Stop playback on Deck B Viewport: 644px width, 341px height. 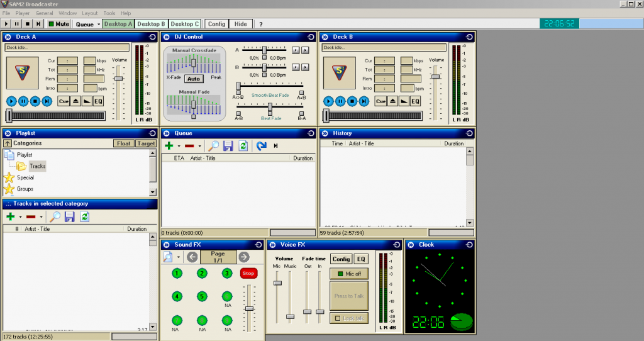coord(352,101)
